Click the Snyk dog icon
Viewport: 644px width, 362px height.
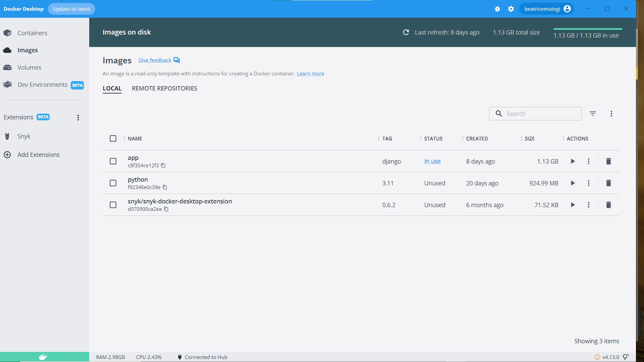point(7,136)
